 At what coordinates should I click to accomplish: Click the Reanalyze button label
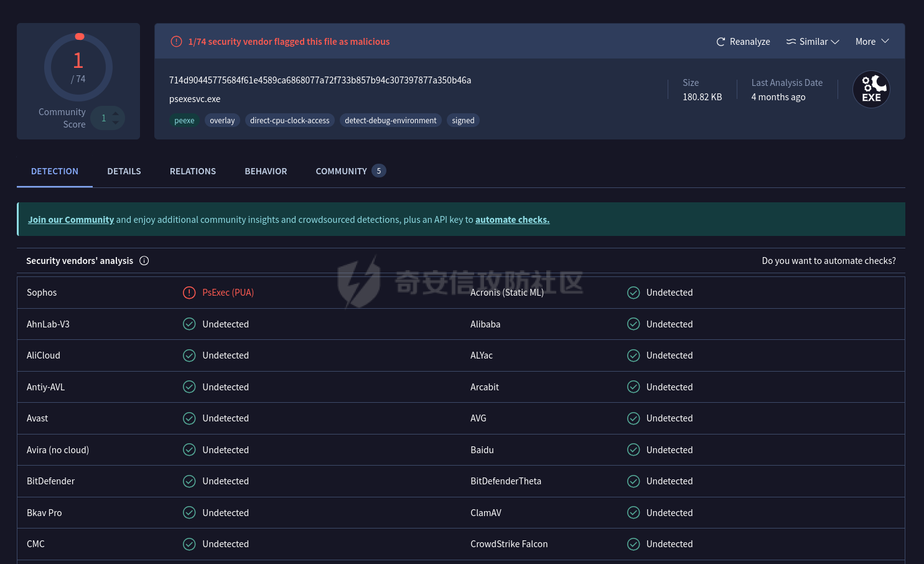pyautogui.click(x=750, y=42)
